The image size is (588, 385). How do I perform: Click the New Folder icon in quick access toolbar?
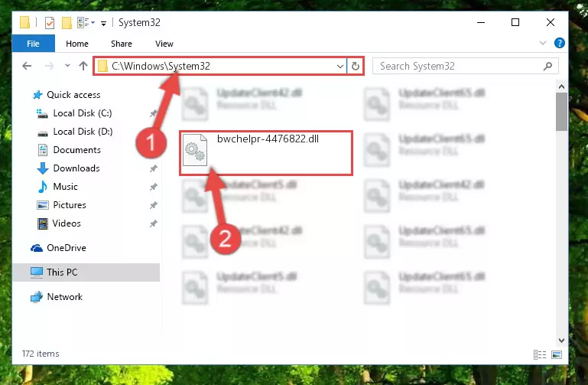(x=67, y=23)
